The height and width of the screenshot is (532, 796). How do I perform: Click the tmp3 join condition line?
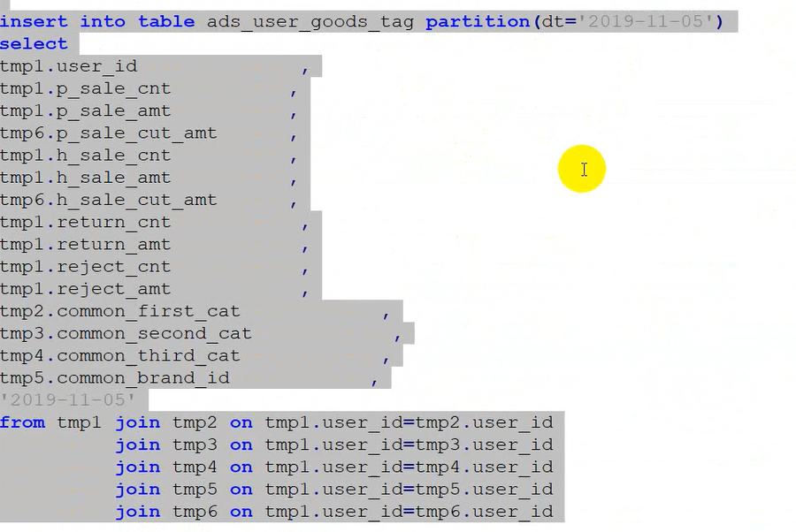pos(334,445)
